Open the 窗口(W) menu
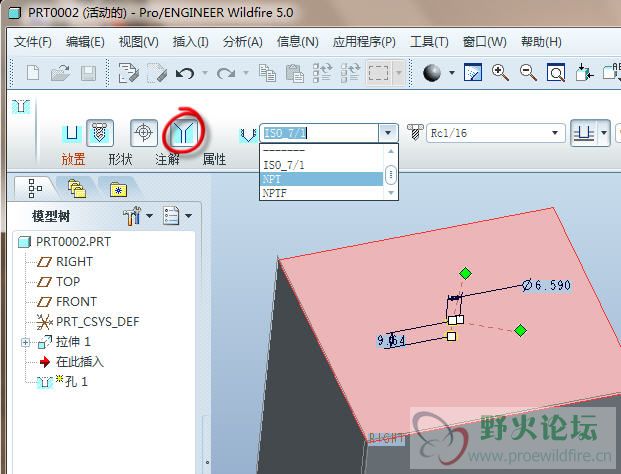 (x=485, y=42)
